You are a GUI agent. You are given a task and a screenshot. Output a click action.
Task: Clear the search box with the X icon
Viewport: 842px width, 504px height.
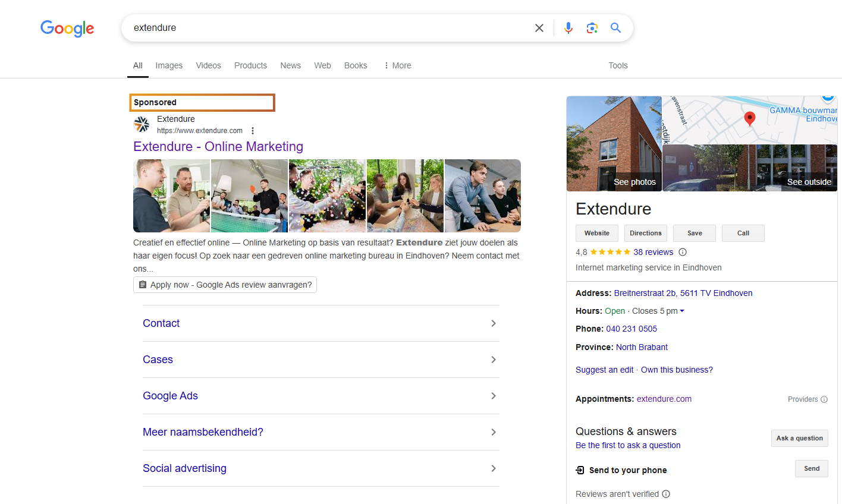pos(539,28)
